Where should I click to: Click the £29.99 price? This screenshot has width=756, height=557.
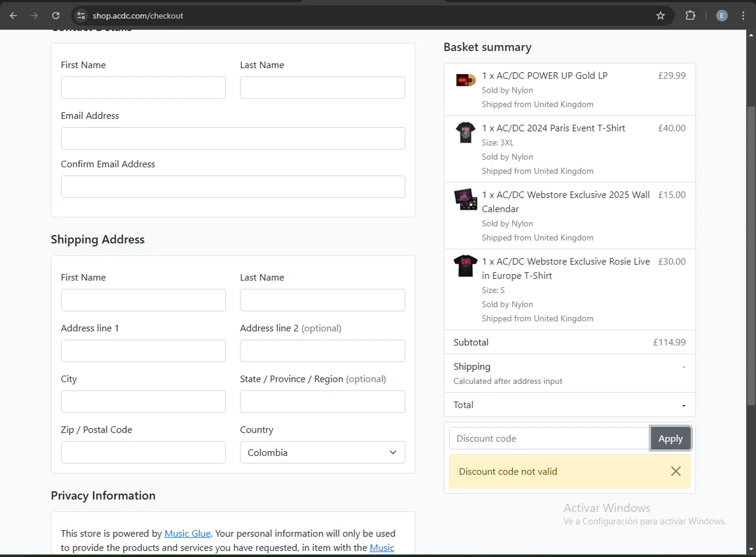pos(672,76)
